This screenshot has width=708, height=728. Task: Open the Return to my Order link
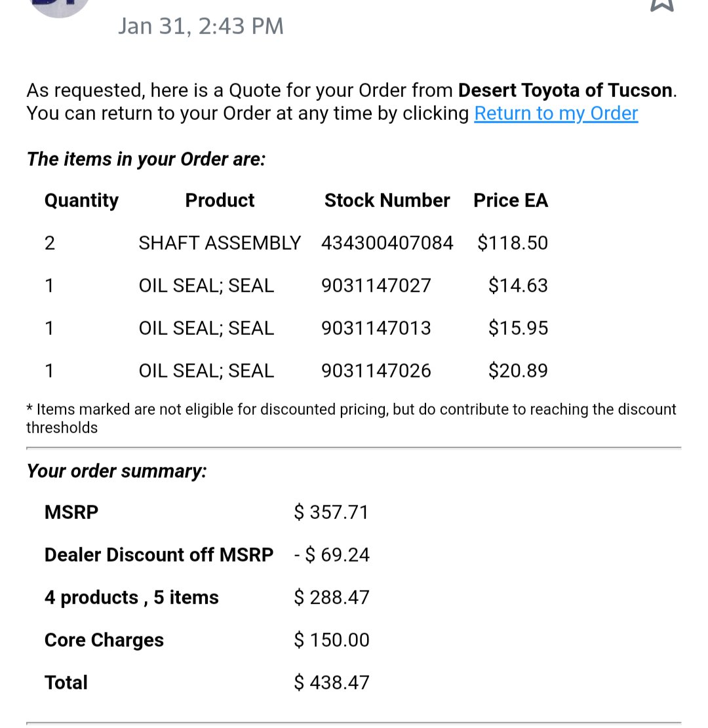pos(556,113)
